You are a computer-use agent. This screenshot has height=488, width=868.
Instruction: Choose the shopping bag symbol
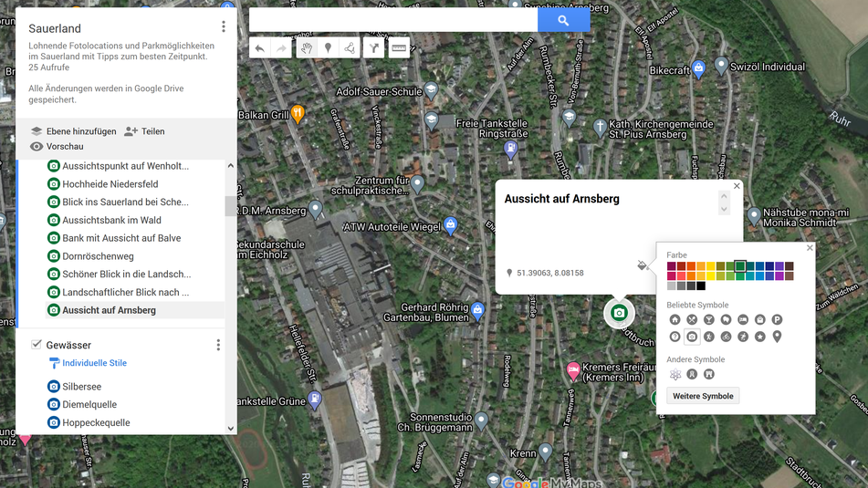pyautogui.click(x=760, y=320)
